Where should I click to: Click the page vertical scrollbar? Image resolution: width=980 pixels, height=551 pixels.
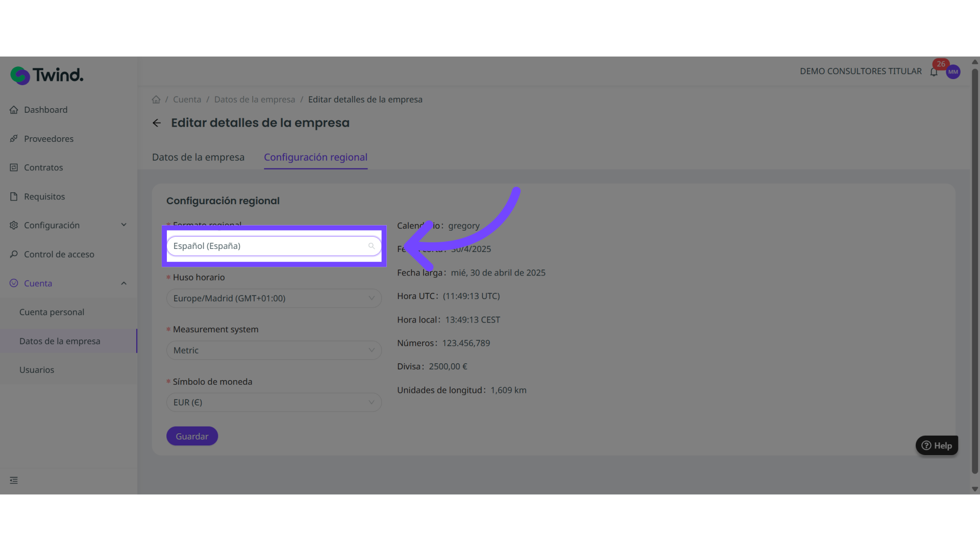pyautogui.click(x=975, y=270)
